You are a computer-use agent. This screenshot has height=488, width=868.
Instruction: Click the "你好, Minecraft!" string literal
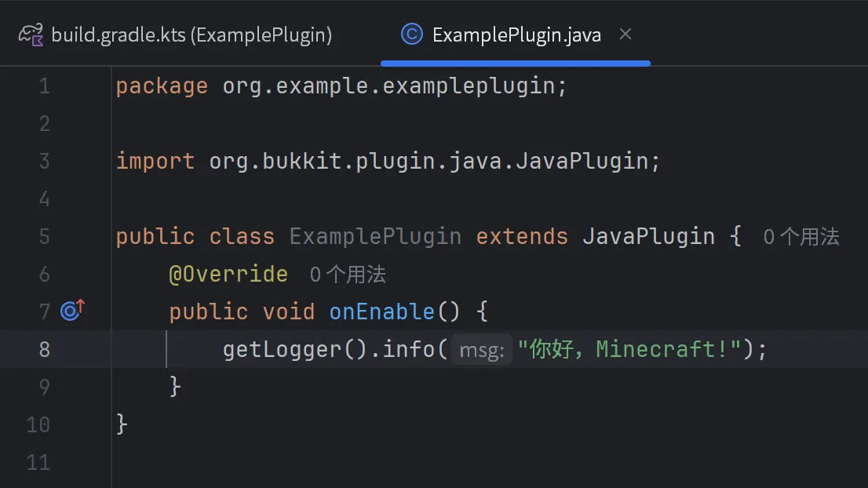[629, 350]
